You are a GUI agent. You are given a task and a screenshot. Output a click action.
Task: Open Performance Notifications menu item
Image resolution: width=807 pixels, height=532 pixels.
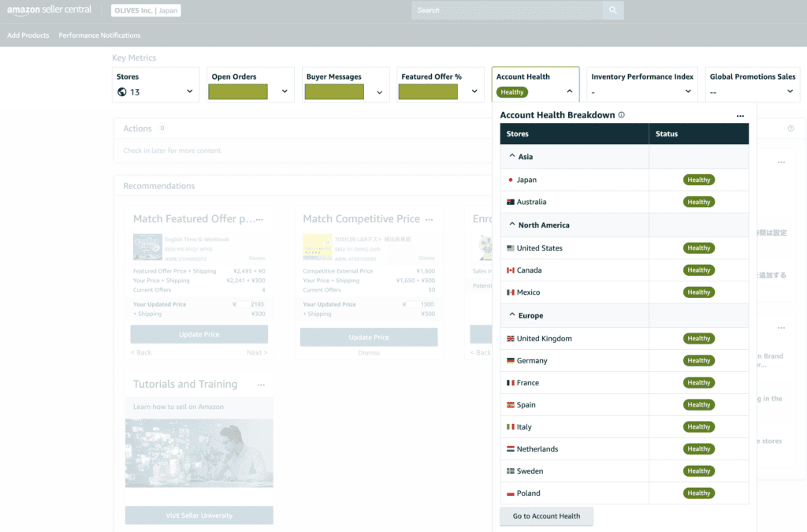(x=99, y=35)
